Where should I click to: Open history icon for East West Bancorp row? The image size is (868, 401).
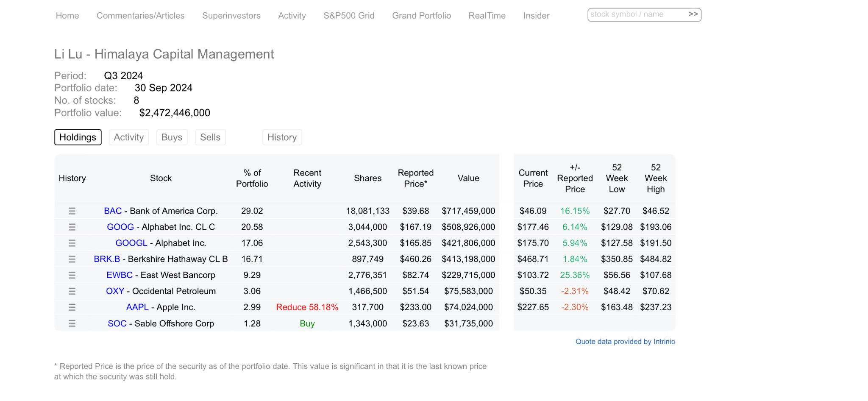point(72,275)
